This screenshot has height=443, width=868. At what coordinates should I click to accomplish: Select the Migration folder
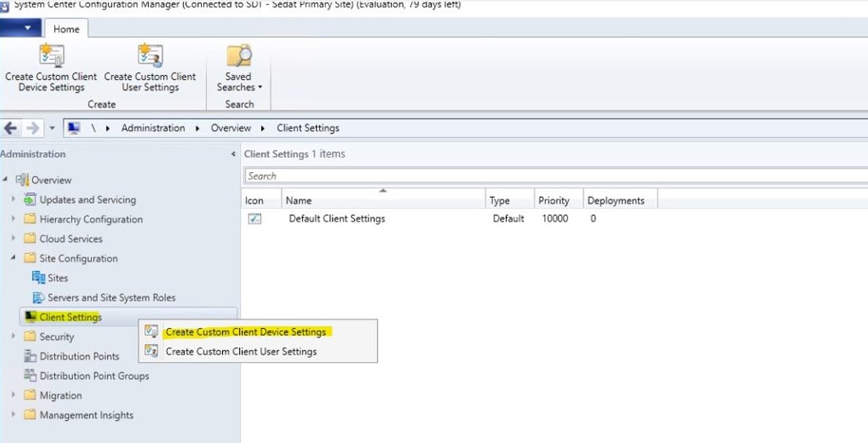point(61,396)
